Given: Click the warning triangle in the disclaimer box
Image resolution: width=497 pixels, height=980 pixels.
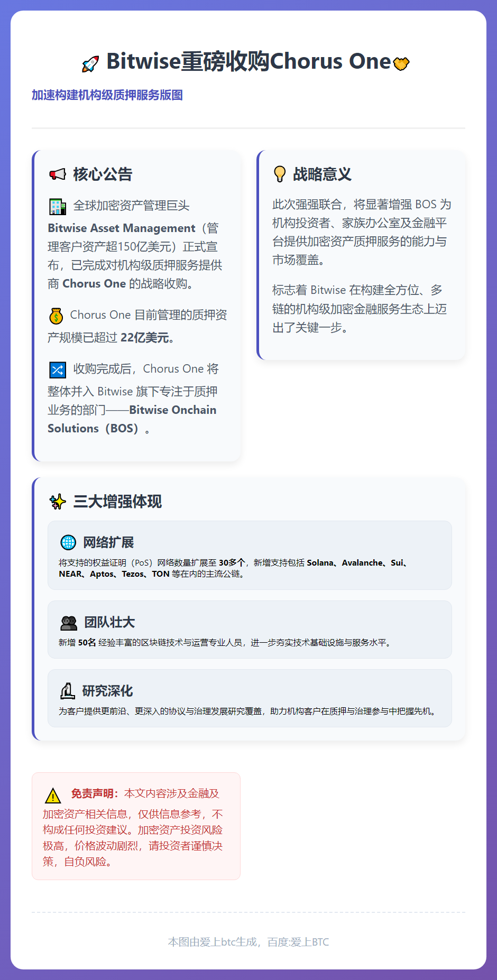Looking at the screenshot, I should [x=53, y=795].
